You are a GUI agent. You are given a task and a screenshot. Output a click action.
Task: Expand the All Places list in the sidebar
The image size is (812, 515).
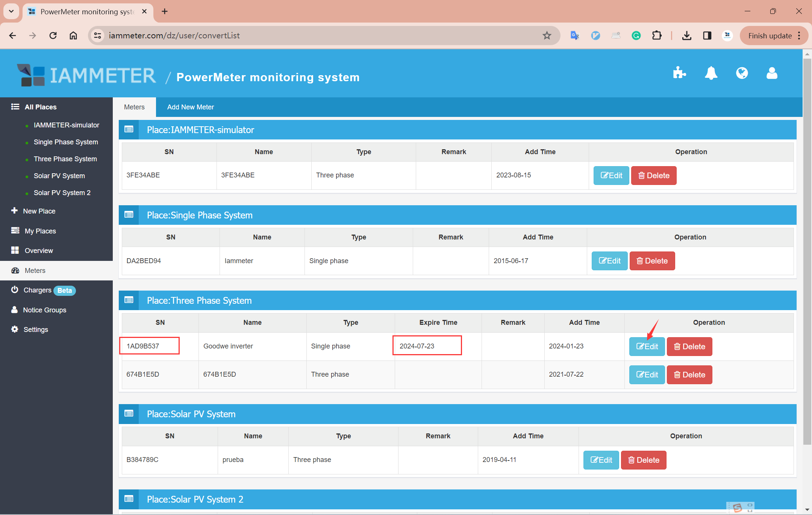coord(40,107)
